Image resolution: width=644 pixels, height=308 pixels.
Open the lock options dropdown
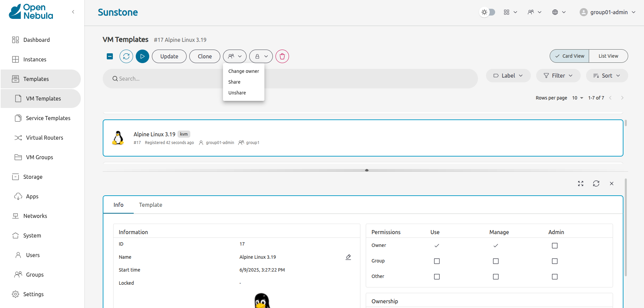261,56
